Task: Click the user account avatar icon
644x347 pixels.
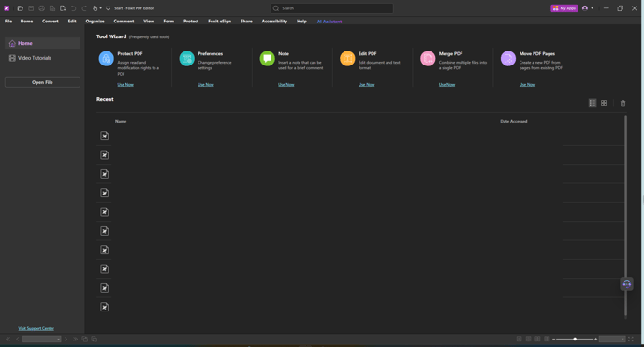Action: 585,8
